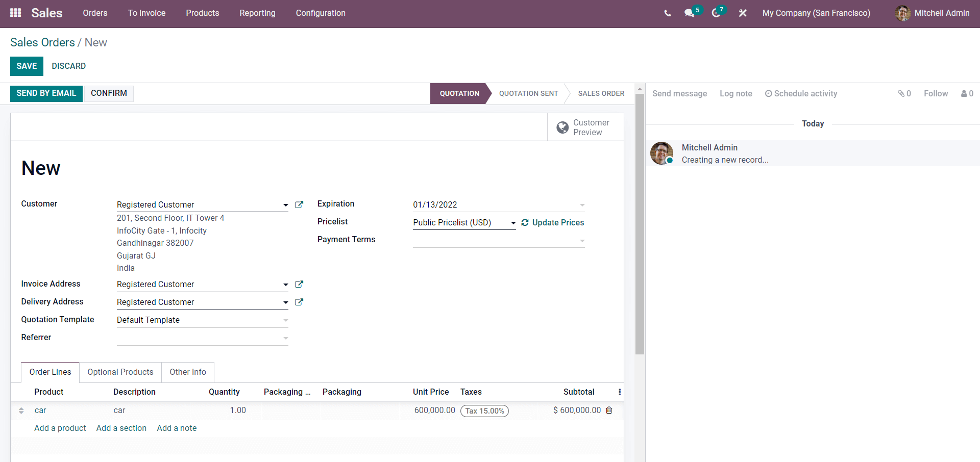Click Mitchell Admin chatter avatar
Screen dimensions: 980x462
(x=662, y=153)
